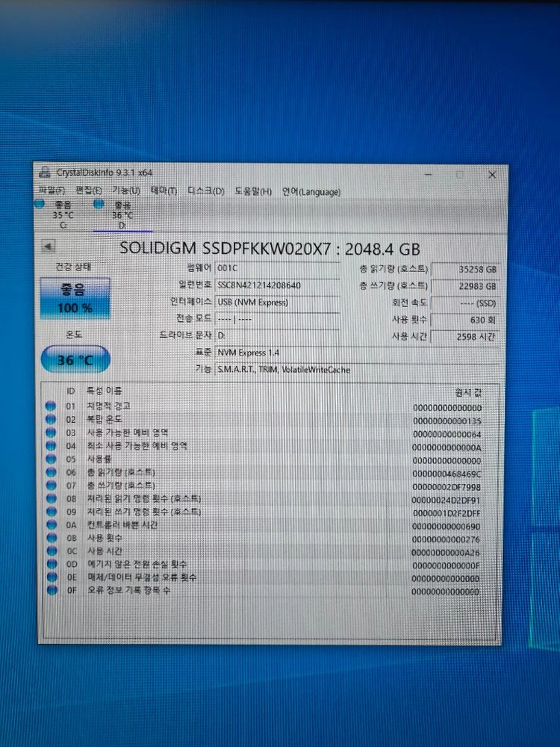Click the blue status dot for ID 07
The height and width of the screenshot is (747, 560).
coord(51,486)
